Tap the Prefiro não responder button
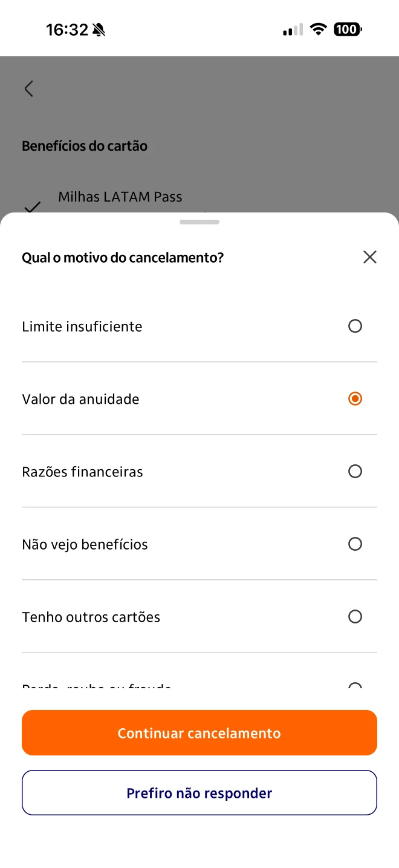This screenshot has height=868, width=399. (x=199, y=793)
